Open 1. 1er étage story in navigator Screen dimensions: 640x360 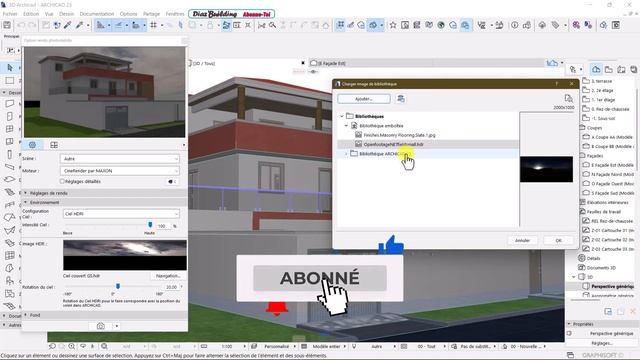[603, 100]
